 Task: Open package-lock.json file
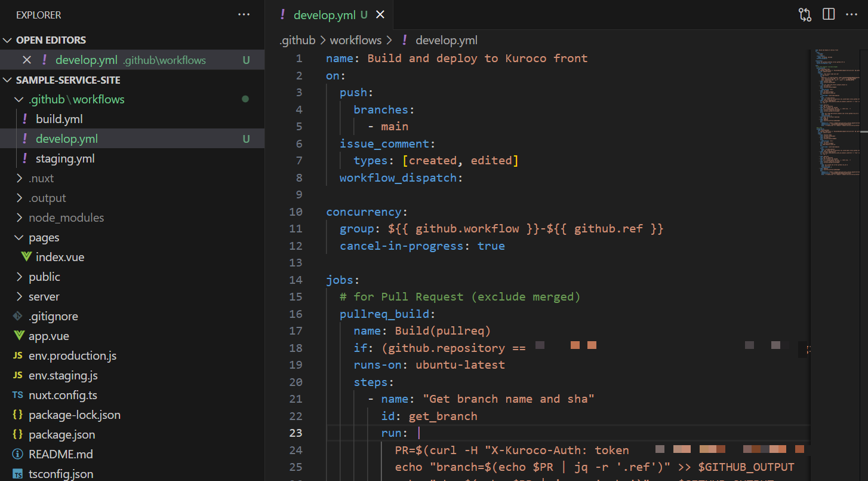75,415
